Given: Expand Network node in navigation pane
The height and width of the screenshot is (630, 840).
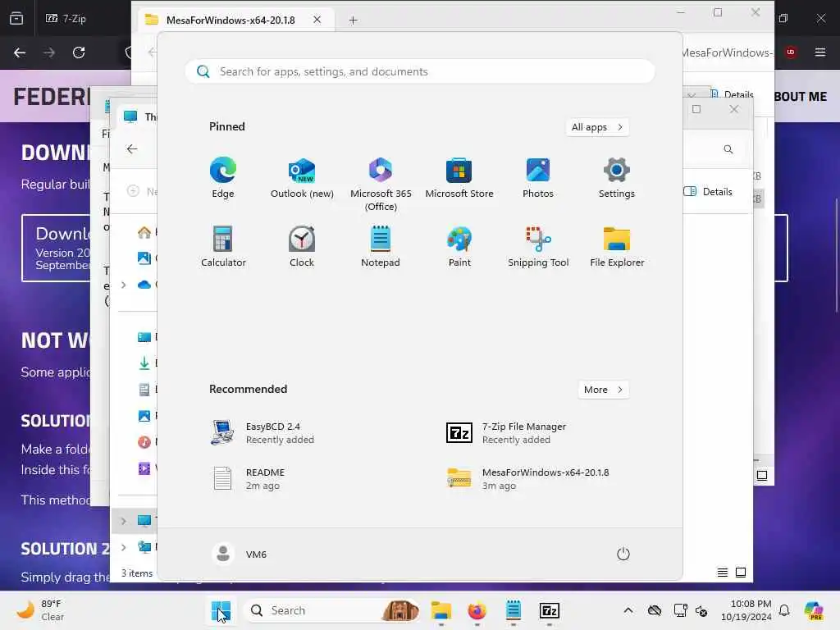Looking at the screenshot, I should pos(124,547).
